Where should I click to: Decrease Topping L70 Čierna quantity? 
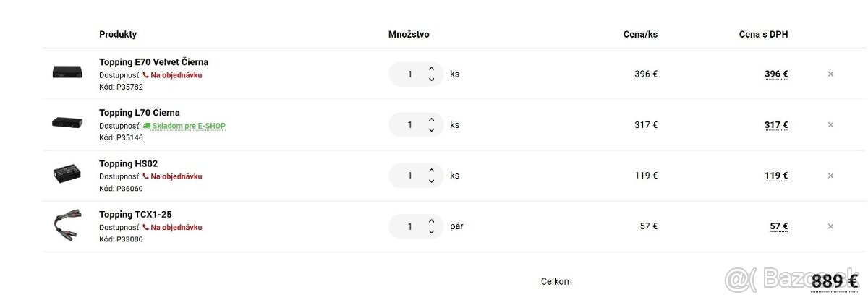(x=432, y=130)
